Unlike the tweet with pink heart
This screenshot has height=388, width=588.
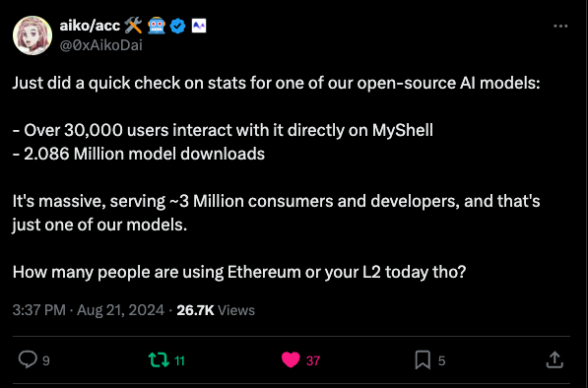(x=291, y=359)
